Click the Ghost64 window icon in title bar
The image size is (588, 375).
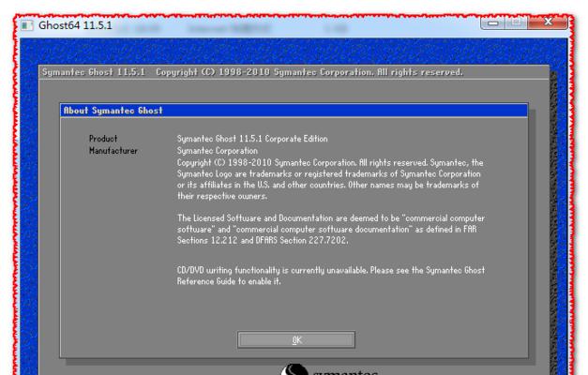click(x=26, y=25)
